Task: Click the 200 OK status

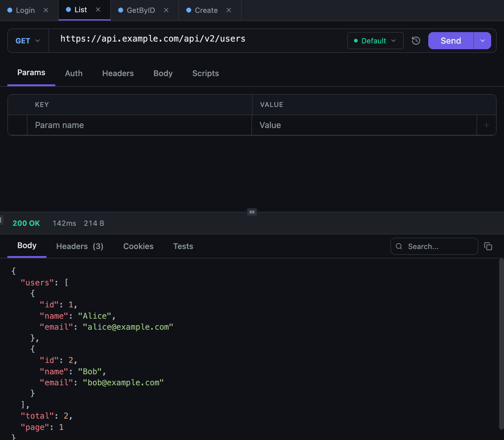Action: point(26,223)
